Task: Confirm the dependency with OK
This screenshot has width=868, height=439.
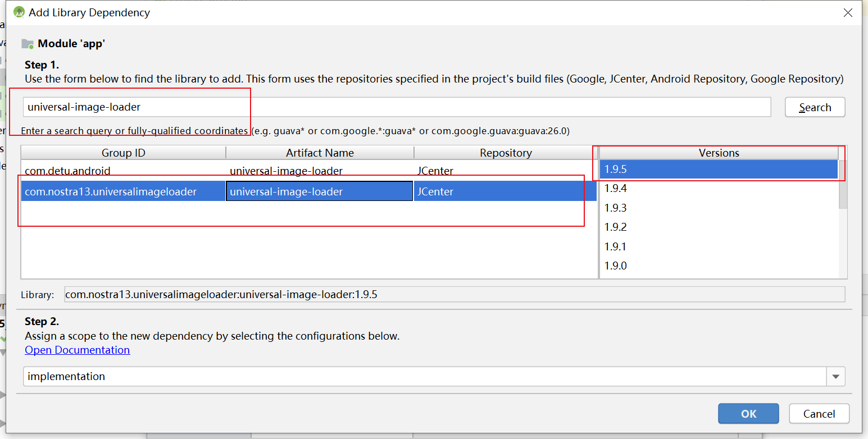Action: [x=748, y=413]
